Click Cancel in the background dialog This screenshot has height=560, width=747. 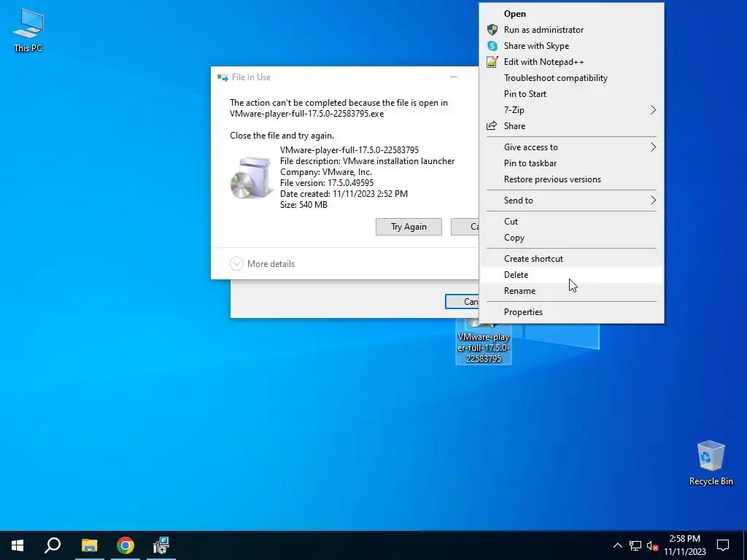click(462, 301)
